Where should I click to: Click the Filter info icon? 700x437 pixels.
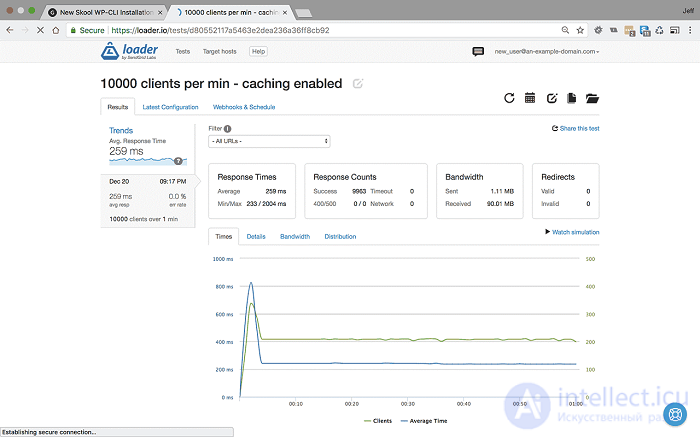pyautogui.click(x=228, y=129)
